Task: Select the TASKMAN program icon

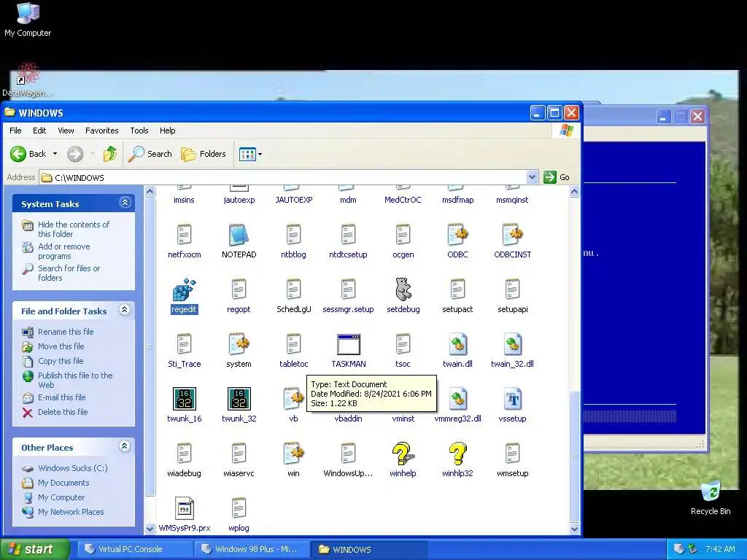Action: 348,344
